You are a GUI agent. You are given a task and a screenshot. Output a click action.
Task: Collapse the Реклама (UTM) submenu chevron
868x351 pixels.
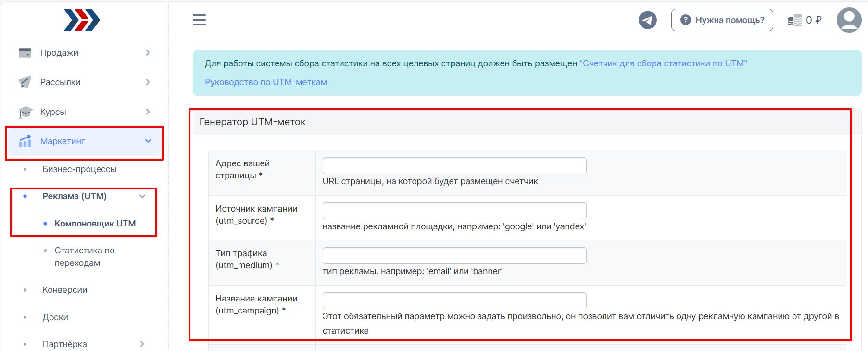(x=142, y=196)
